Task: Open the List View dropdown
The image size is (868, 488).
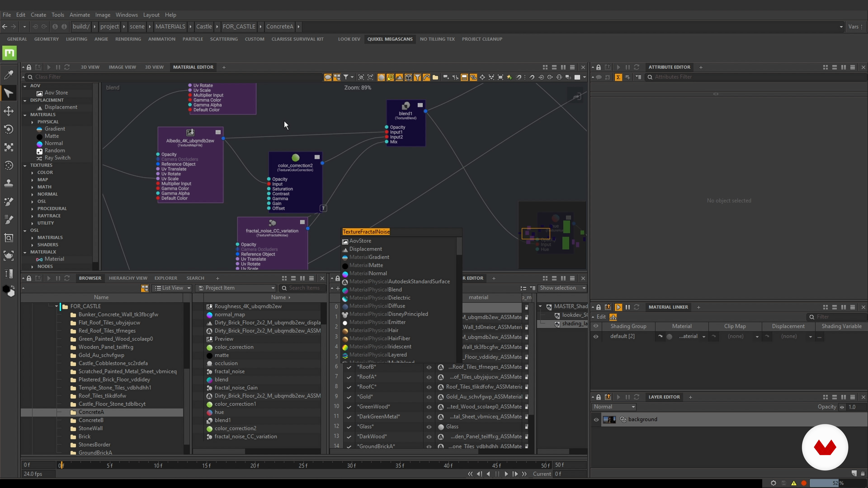Action: pyautogui.click(x=172, y=288)
